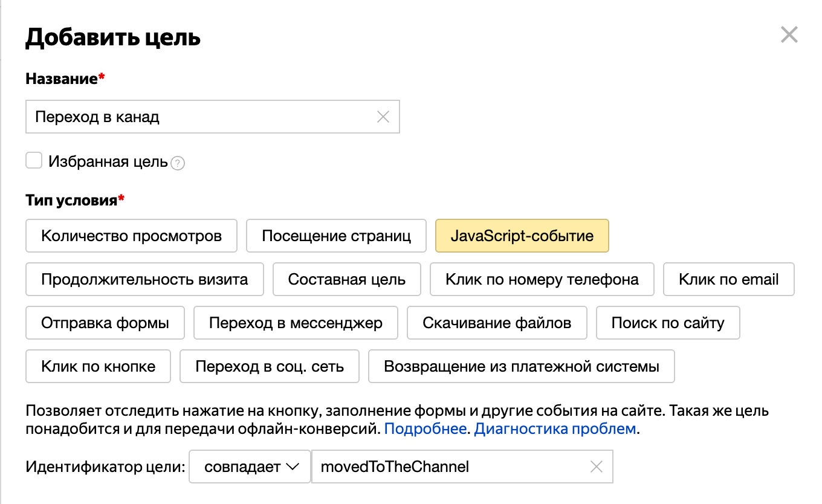Viewport: 822px width, 504px height.
Task: Enable the Избранная цель checkbox
Action: (x=33, y=160)
